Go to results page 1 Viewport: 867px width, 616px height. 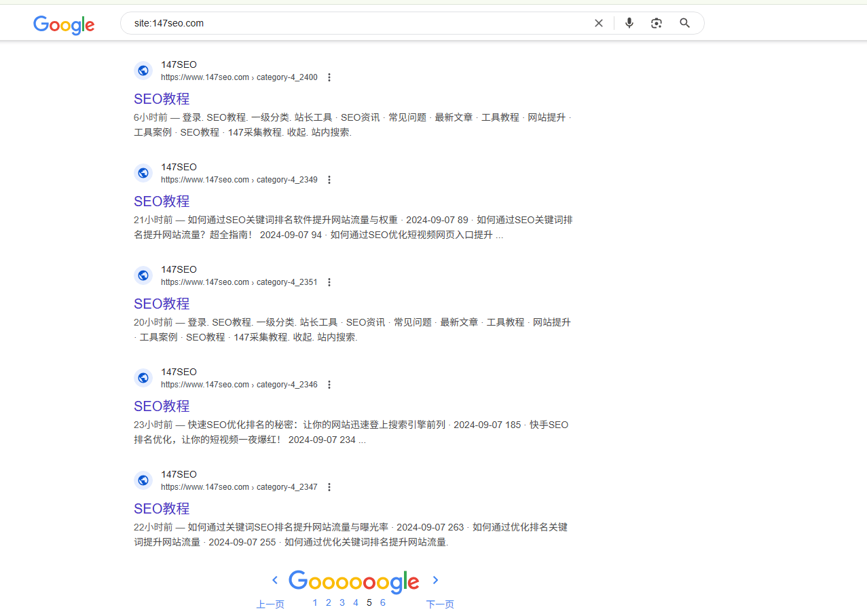coord(315,602)
